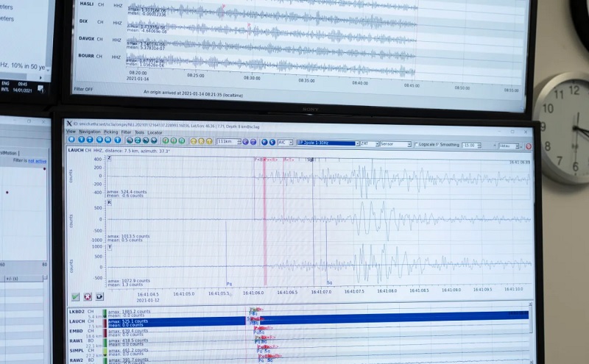The width and height of the screenshot is (589, 364).
Task: Click the first green circular toolbar icon
Action: (x=165, y=140)
